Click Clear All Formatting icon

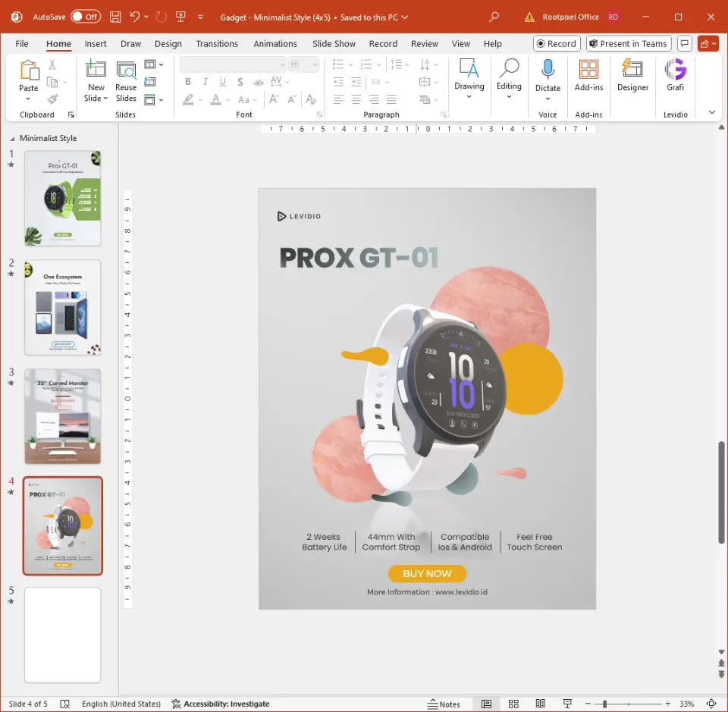(311, 99)
